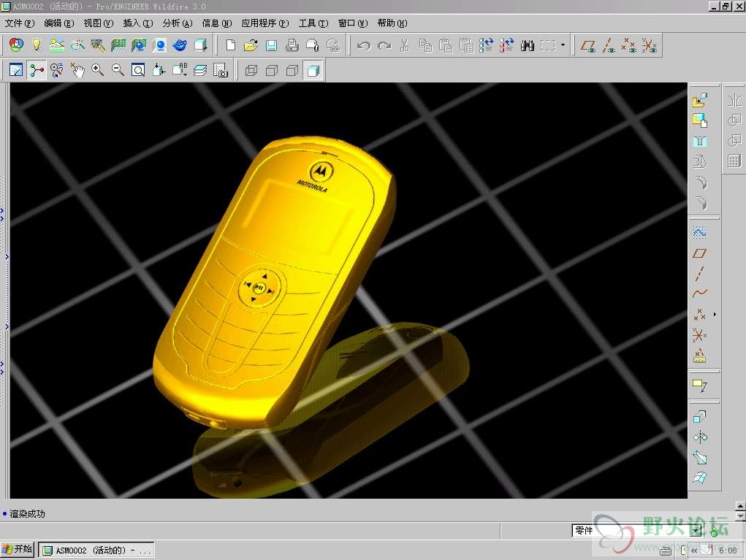Click the Paste clipboard icon

tap(446, 46)
